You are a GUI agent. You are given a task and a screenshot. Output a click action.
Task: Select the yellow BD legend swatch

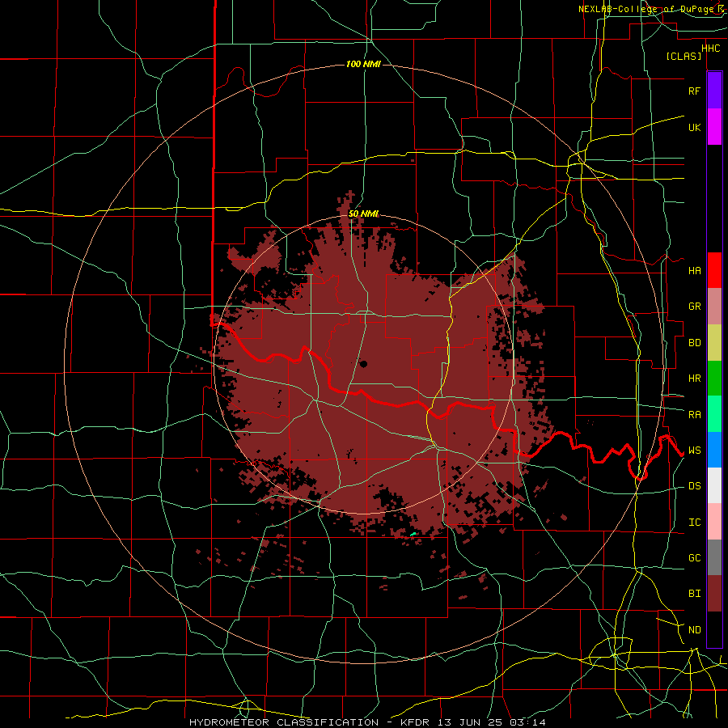point(714,343)
